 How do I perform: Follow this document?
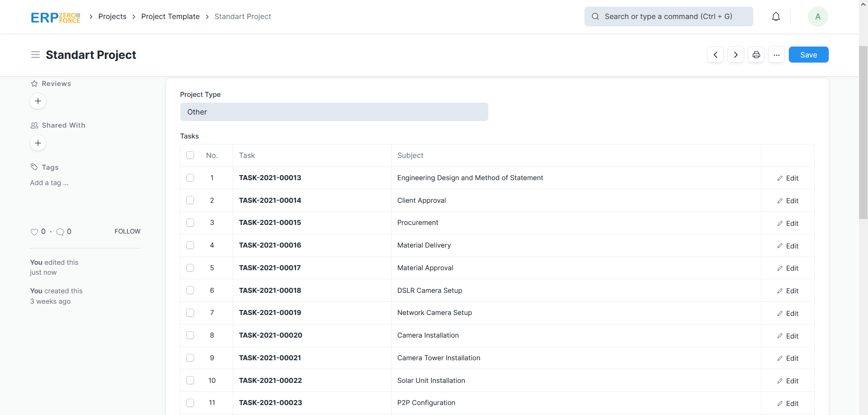(127, 231)
